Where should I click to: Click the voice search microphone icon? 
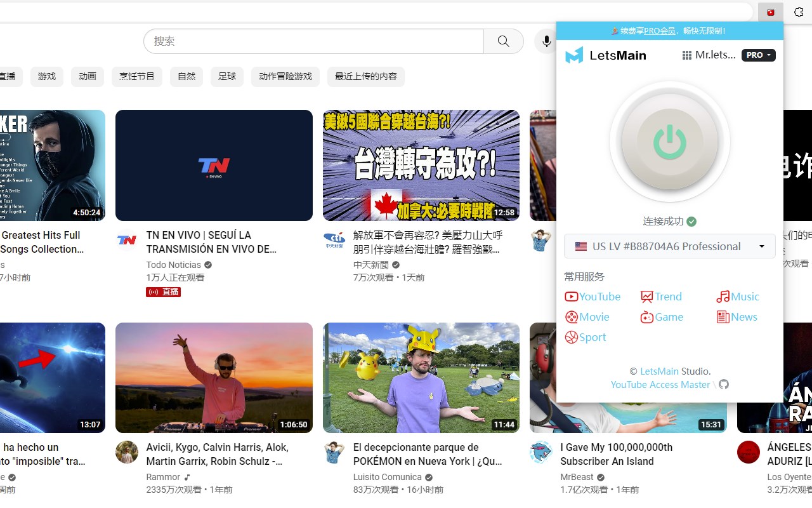[x=546, y=41]
